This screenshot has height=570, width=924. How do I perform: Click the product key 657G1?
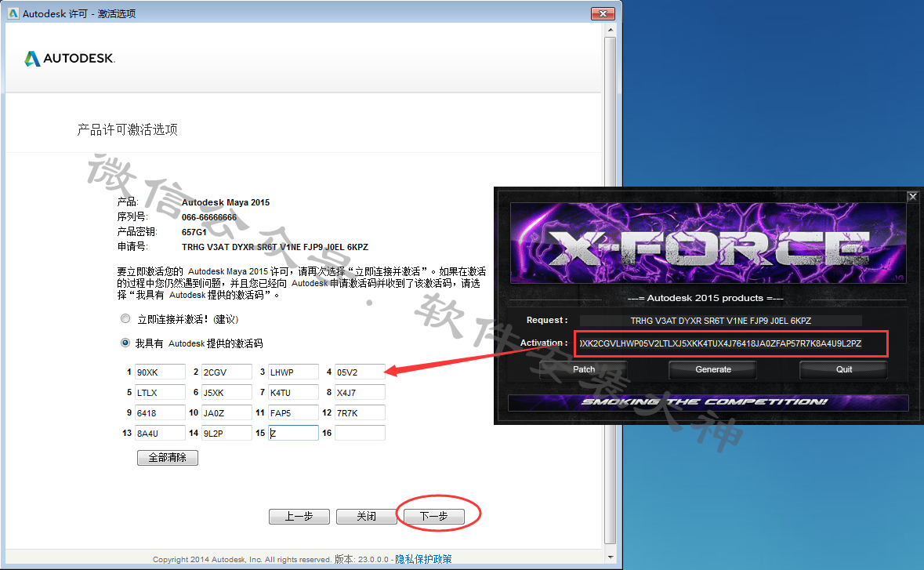click(x=194, y=232)
